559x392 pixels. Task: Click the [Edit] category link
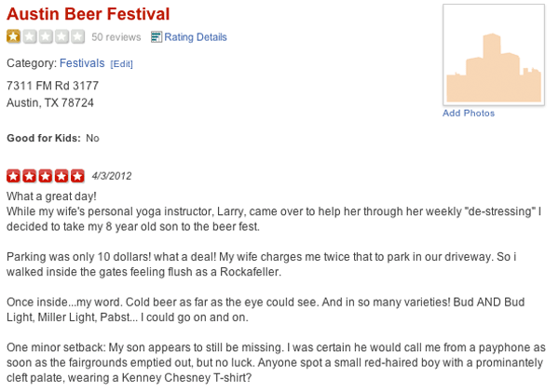(122, 64)
